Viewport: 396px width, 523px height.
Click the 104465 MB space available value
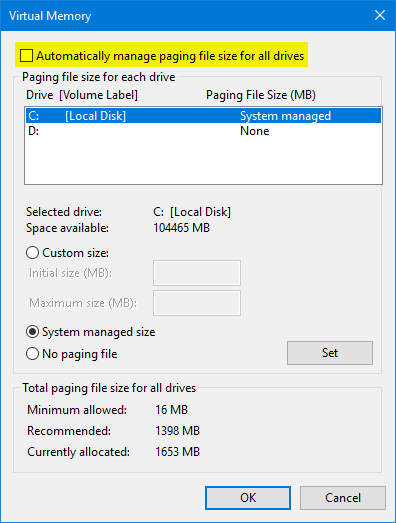click(x=181, y=228)
